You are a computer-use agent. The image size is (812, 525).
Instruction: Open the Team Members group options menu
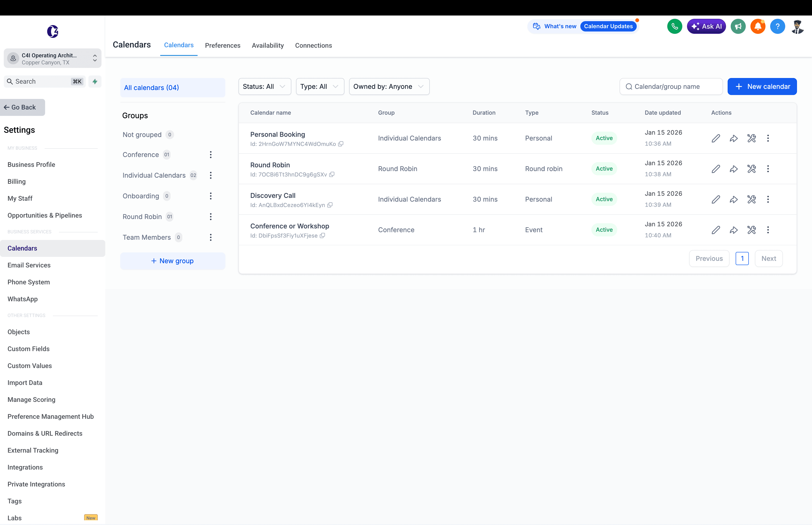(211, 237)
